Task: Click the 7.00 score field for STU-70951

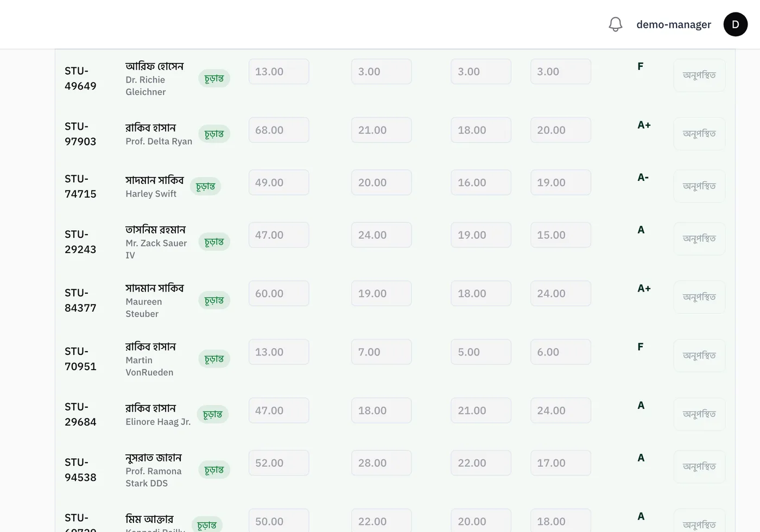Action: (x=382, y=352)
